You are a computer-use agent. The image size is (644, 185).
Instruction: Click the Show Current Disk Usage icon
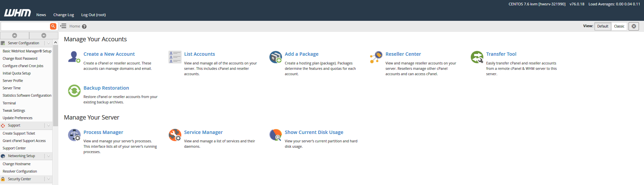276,135
